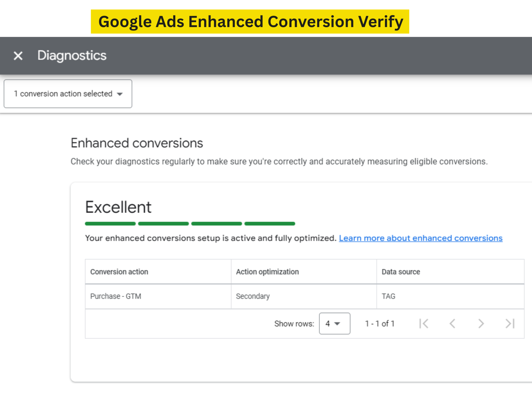Click the Secondary optimization cell
This screenshot has height=399, width=532.
point(253,296)
